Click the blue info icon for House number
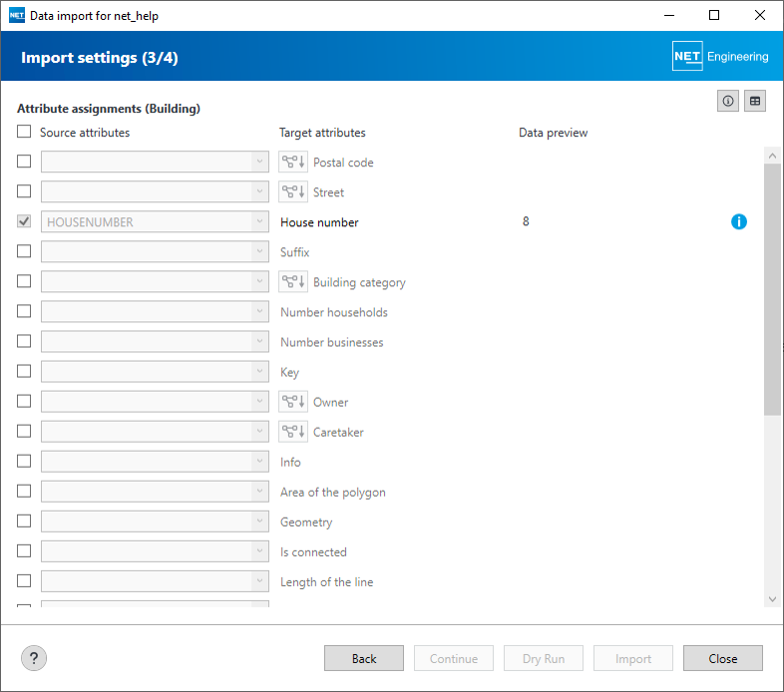This screenshot has width=784, height=692. [739, 222]
